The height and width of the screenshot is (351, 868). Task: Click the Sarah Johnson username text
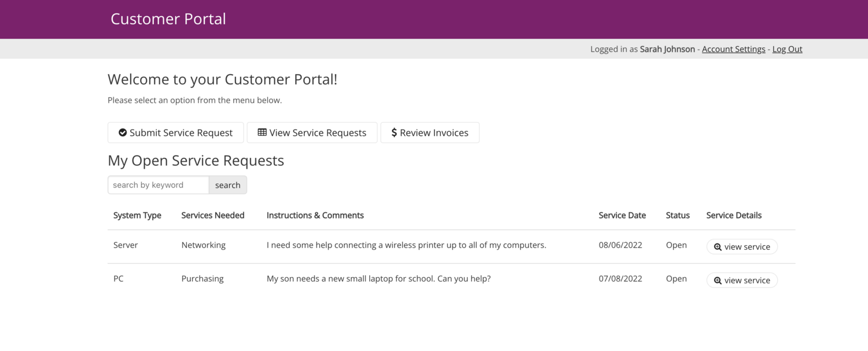click(667, 49)
